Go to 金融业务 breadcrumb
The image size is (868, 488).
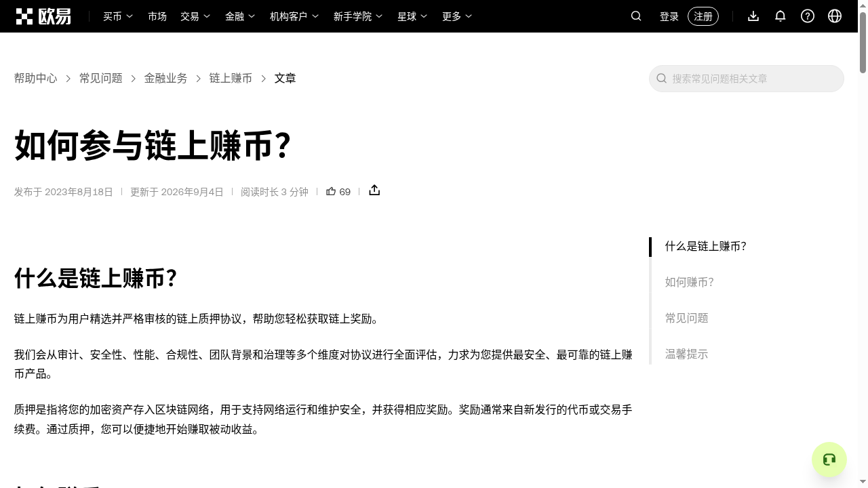[166, 79]
